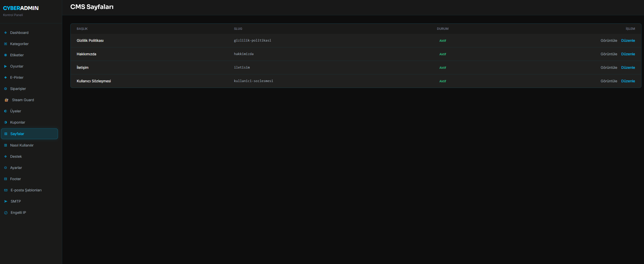Click the Engelli IP blocked icon

pyautogui.click(x=6, y=213)
